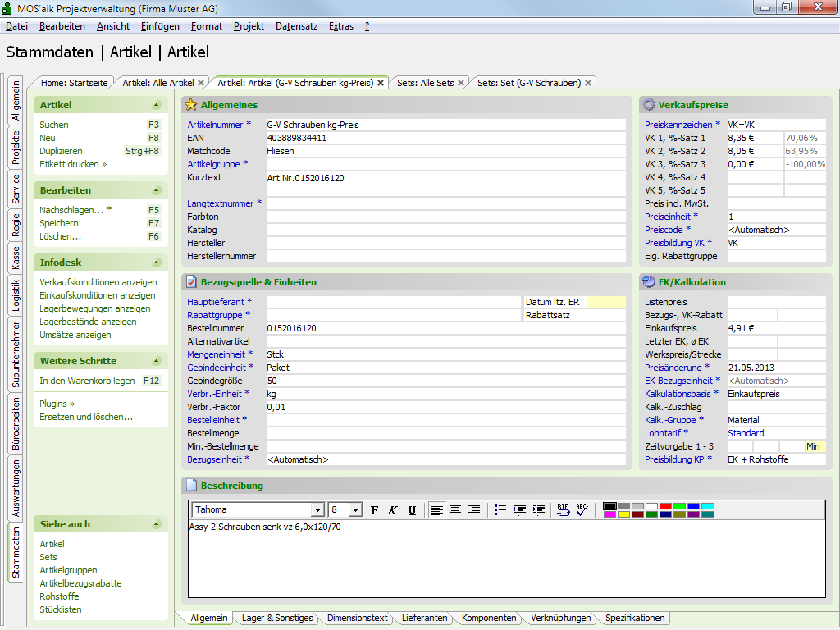Decrease indent in the description editor

[519, 510]
